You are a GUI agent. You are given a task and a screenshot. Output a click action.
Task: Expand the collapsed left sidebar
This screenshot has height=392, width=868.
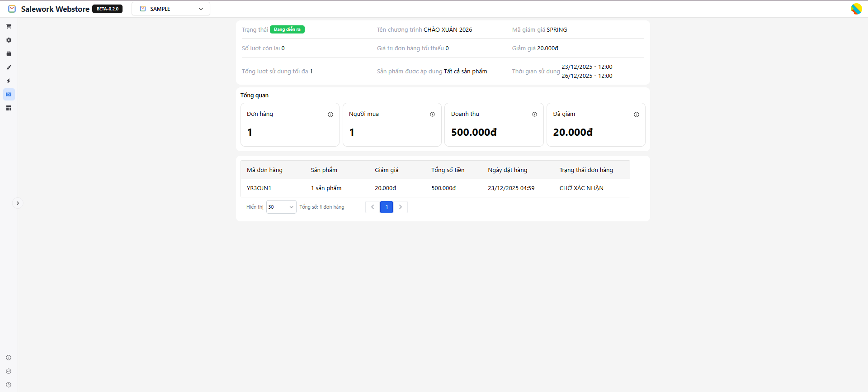(x=18, y=203)
